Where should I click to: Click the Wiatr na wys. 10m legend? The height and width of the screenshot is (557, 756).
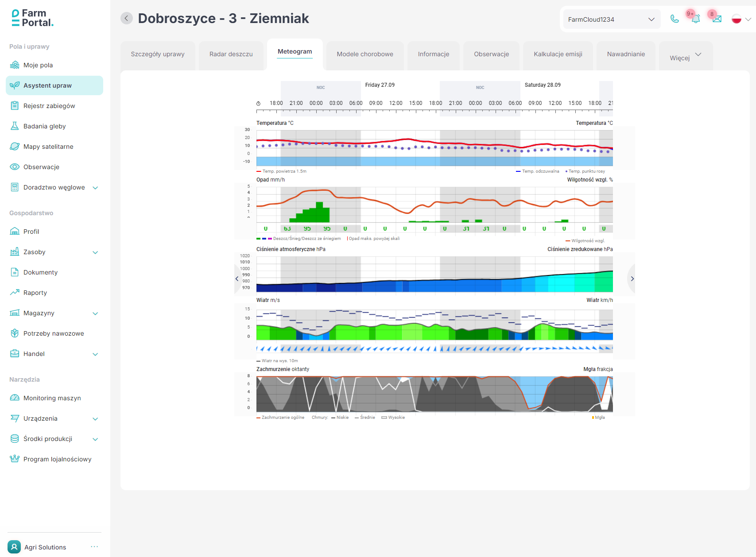277,361
